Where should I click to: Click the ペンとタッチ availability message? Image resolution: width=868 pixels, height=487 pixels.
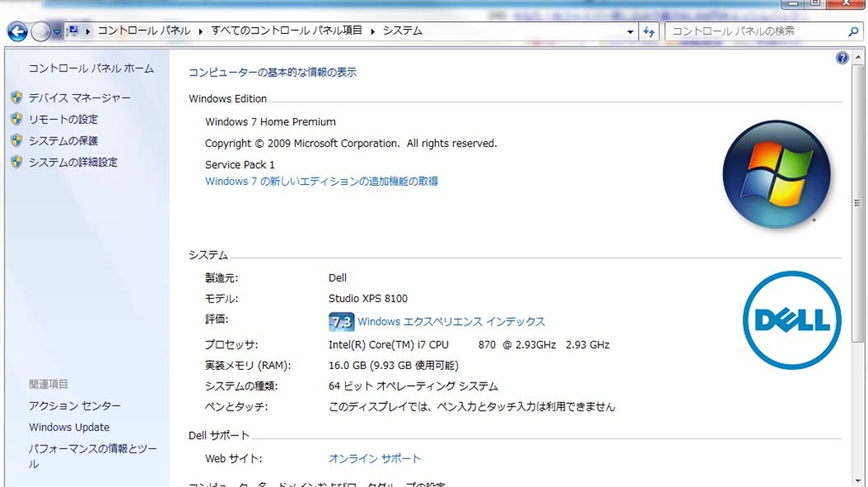click(x=471, y=406)
